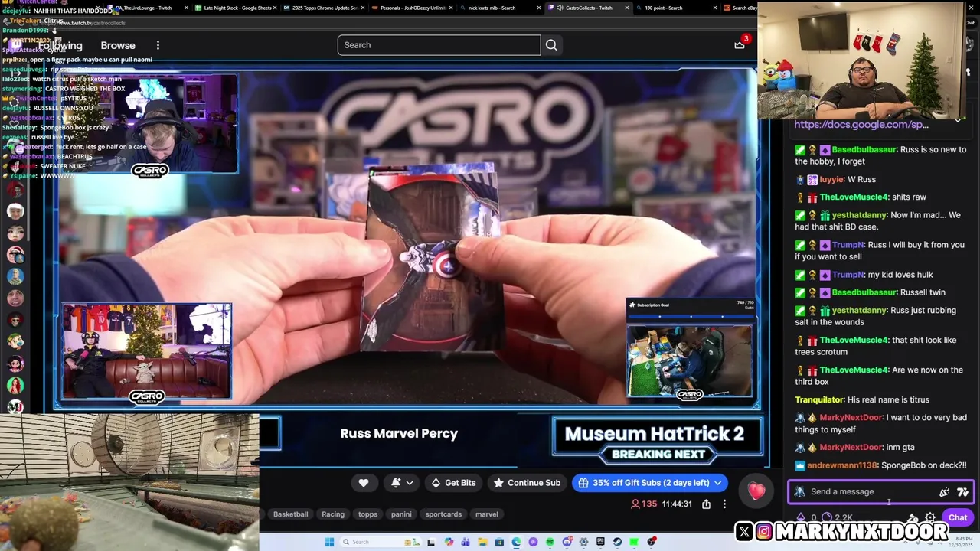Click the Windows taskbar search box
This screenshot has width=980, height=551.
(x=379, y=542)
